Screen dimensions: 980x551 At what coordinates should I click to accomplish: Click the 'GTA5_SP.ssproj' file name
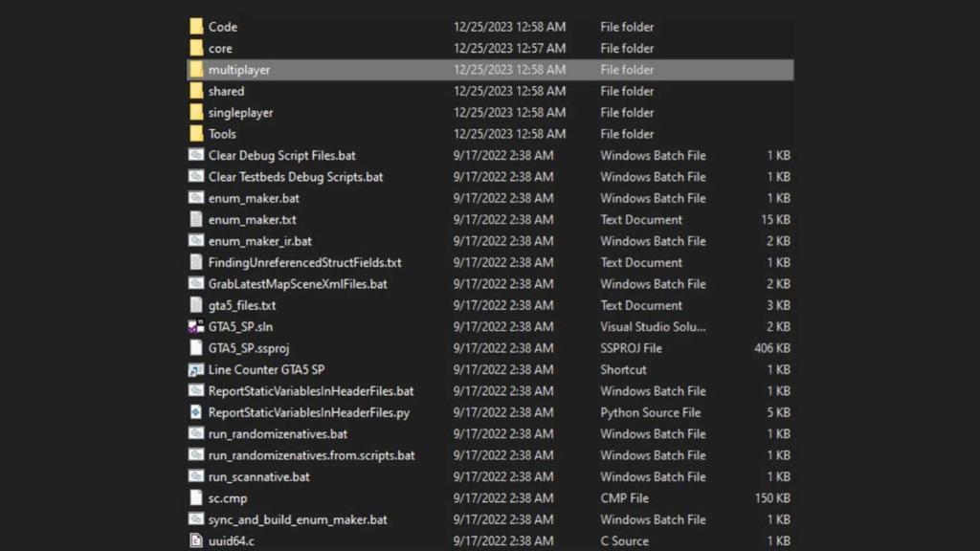pos(249,348)
